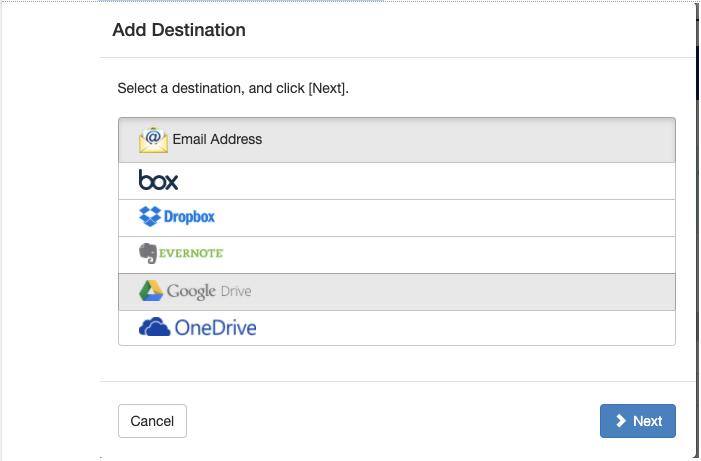
Task: Click empty space in Evernote row
Action: 450,253
